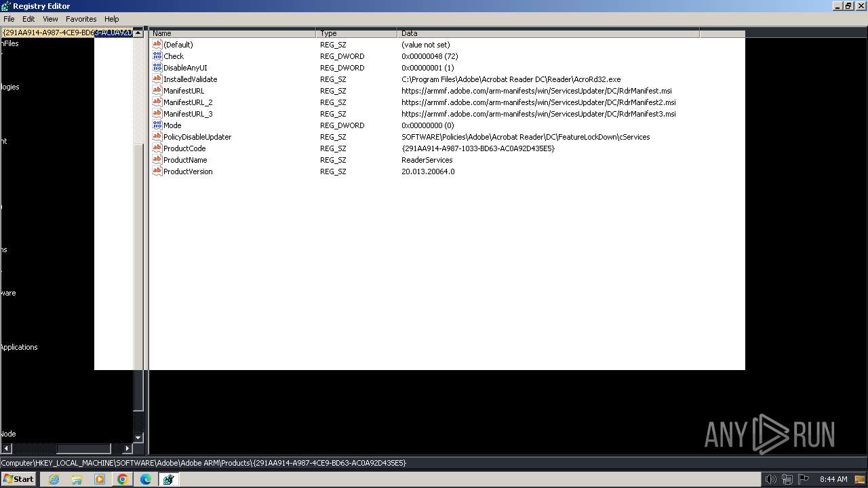Image resolution: width=868 pixels, height=488 pixels.
Task: Click the (value not set) data cell
Action: (426, 45)
